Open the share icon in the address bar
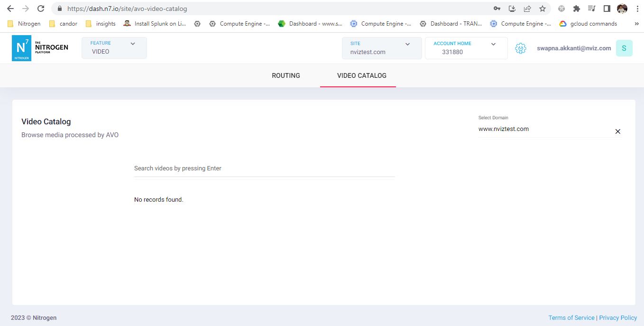Image resolution: width=644 pixels, height=326 pixels. pyautogui.click(x=527, y=8)
